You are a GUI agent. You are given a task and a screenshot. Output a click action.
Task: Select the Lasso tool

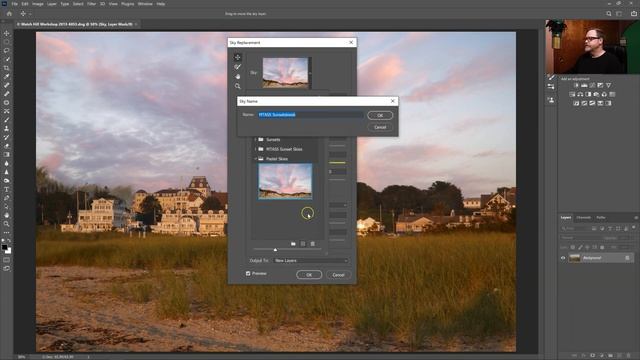pyautogui.click(x=7, y=51)
